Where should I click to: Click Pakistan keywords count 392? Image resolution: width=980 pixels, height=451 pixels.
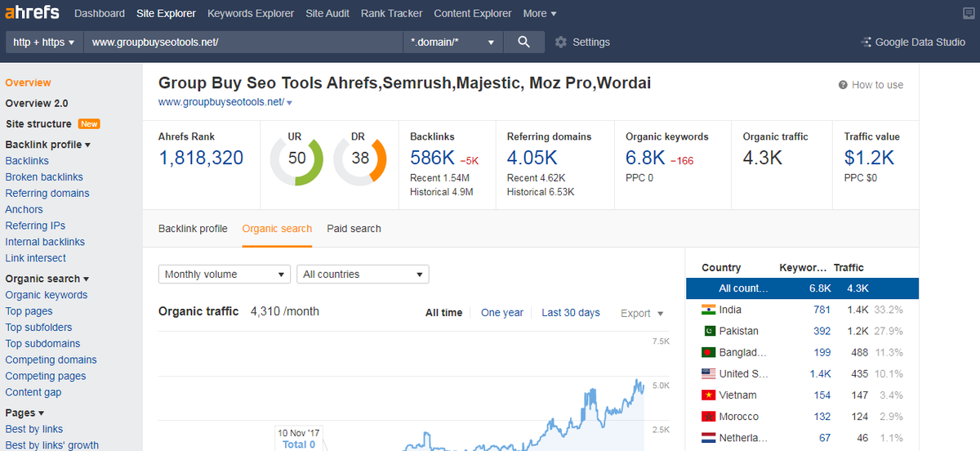click(x=822, y=331)
